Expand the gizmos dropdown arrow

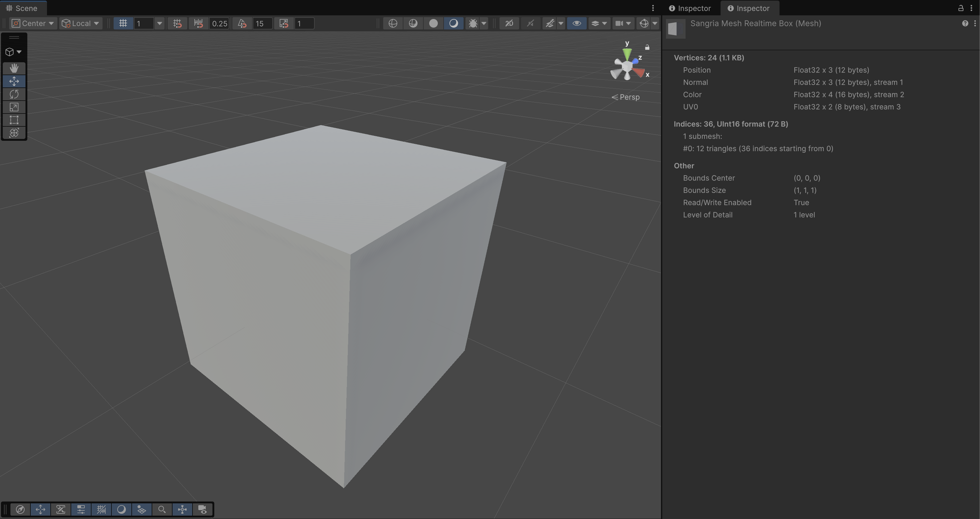point(655,24)
